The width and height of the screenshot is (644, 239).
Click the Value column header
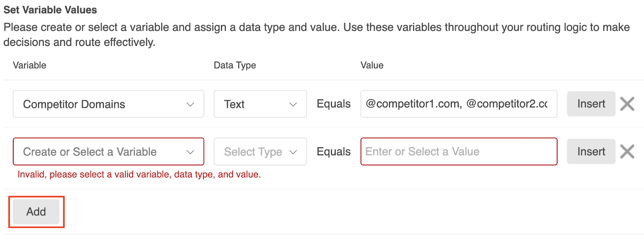coord(372,65)
